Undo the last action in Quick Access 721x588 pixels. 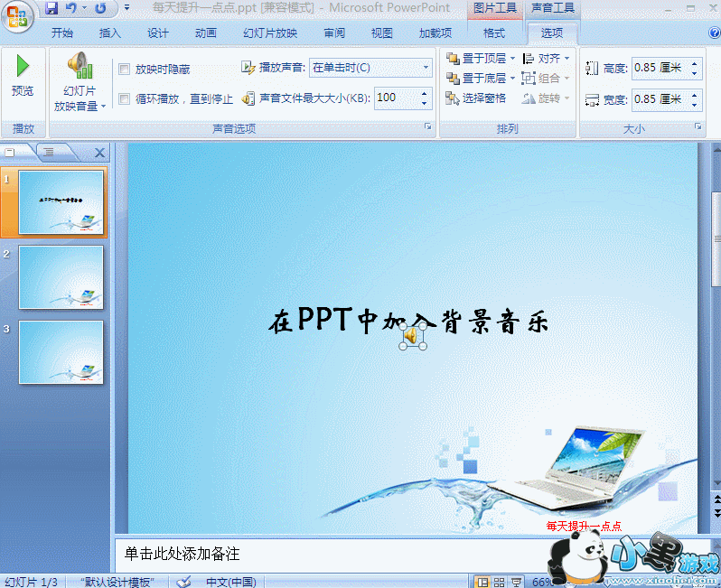point(70,8)
